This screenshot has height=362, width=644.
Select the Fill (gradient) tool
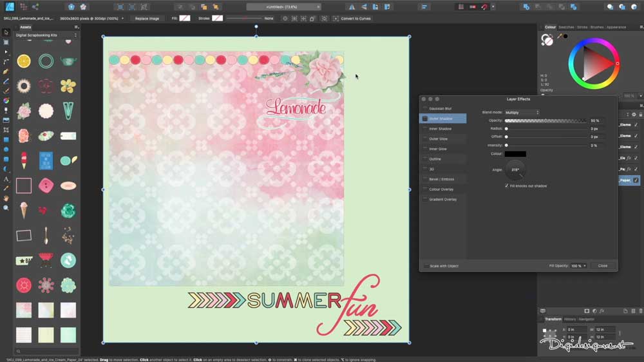click(6, 100)
